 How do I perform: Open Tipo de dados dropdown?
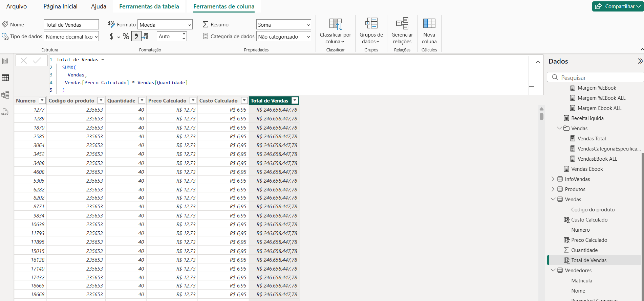point(71,37)
